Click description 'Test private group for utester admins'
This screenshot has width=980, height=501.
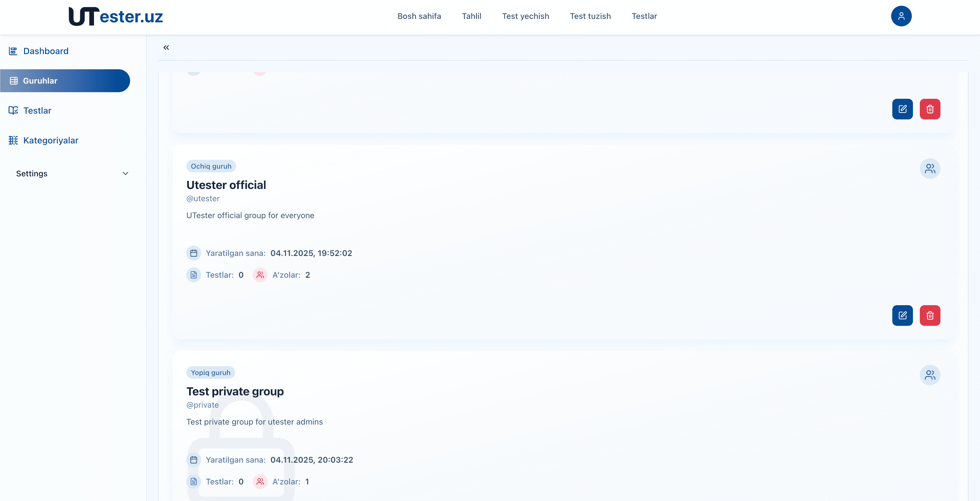(x=254, y=422)
